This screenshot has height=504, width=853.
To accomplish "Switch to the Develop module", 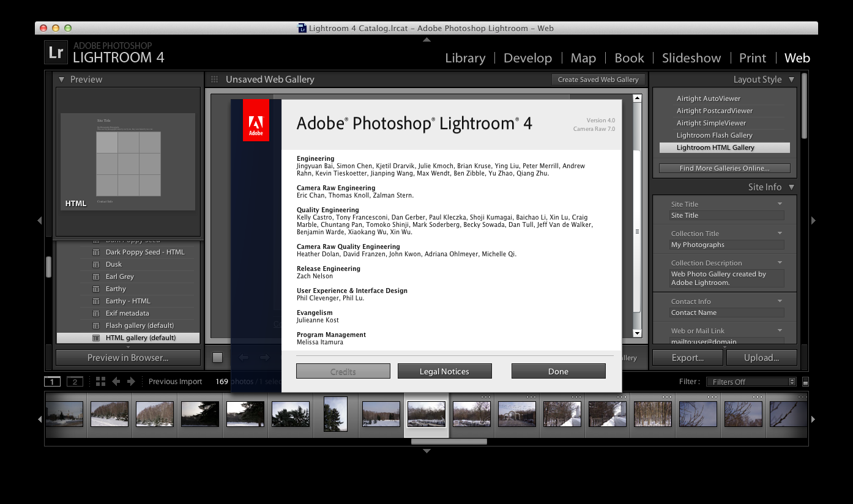I will 527,58.
